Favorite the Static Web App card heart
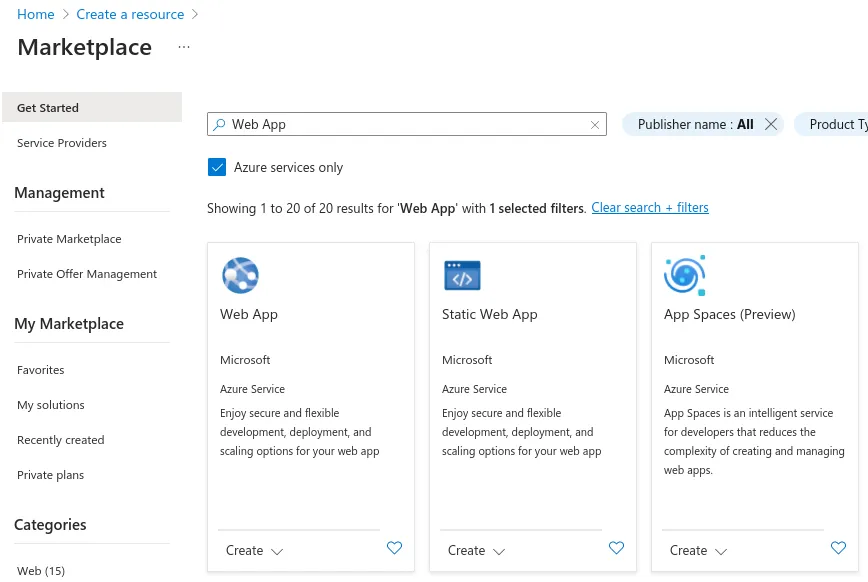Viewport: 868px width, 582px height. [x=616, y=548]
